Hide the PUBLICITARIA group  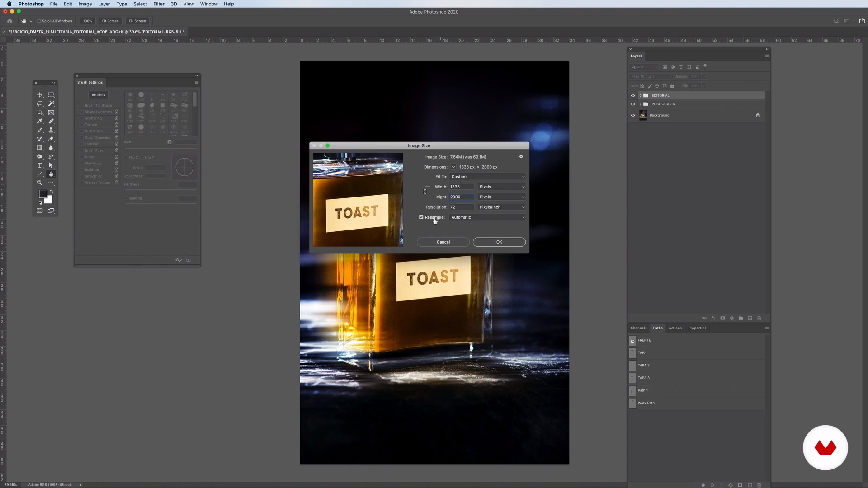(x=633, y=104)
